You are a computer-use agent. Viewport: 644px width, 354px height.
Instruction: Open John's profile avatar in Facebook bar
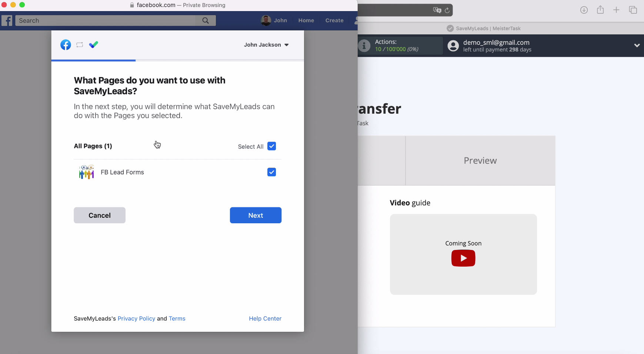click(266, 20)
